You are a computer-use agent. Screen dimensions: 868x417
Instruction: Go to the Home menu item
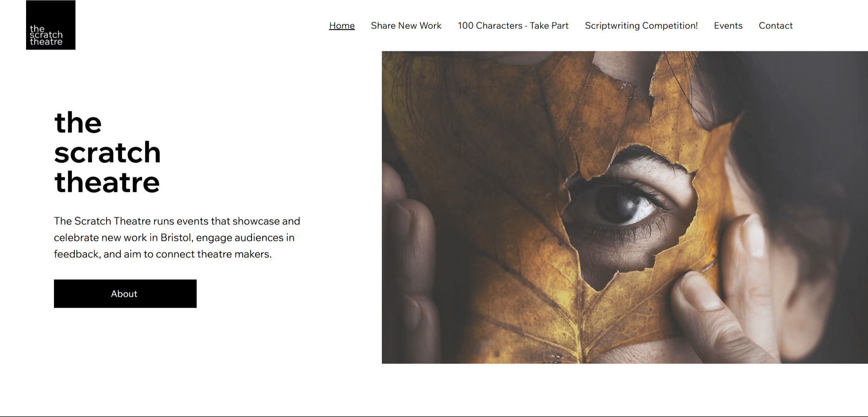tap(342, 26)
